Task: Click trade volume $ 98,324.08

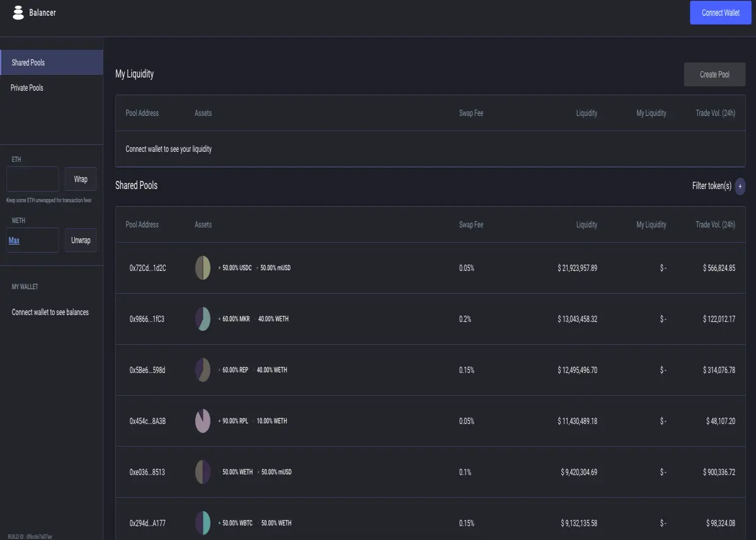Action: 721,523
